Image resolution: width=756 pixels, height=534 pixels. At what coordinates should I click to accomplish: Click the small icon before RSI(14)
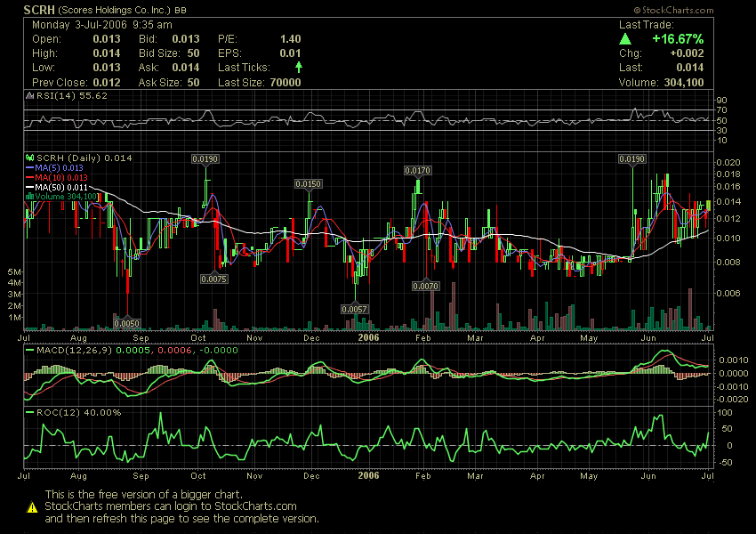tap(29, 95)
